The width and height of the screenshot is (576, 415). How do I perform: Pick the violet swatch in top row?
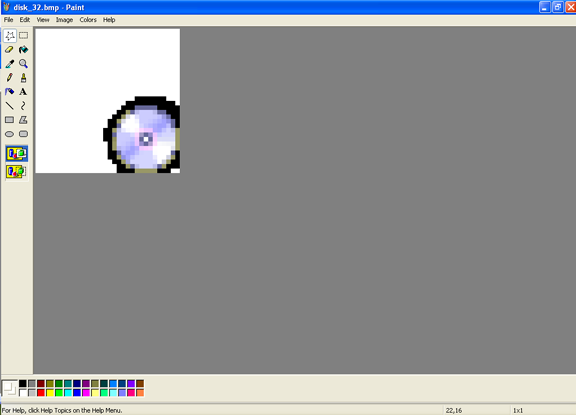131,384
